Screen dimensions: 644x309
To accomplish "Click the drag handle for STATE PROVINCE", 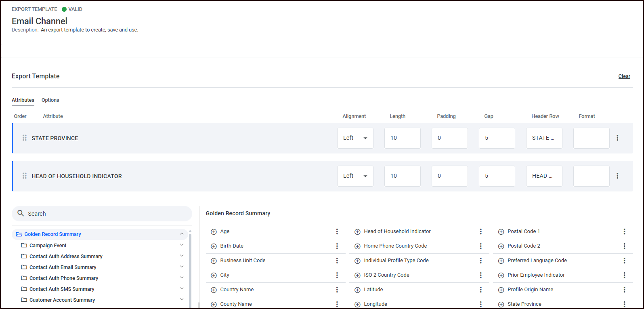I will tap(25, 138).
